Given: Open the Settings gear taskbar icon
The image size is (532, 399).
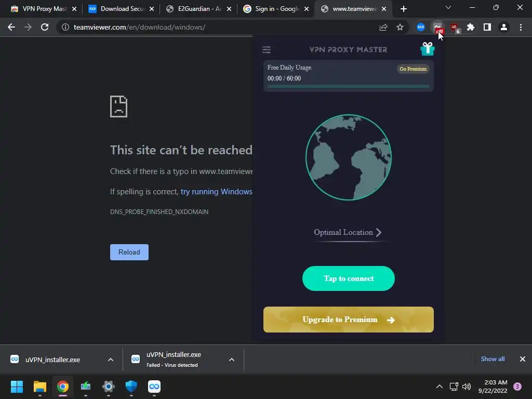Looking at the screenshot, I should pos(109,387).
